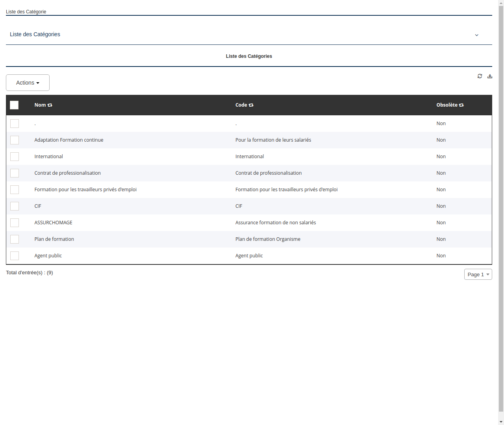
Task: Open the International category entry
Action: 48,156
